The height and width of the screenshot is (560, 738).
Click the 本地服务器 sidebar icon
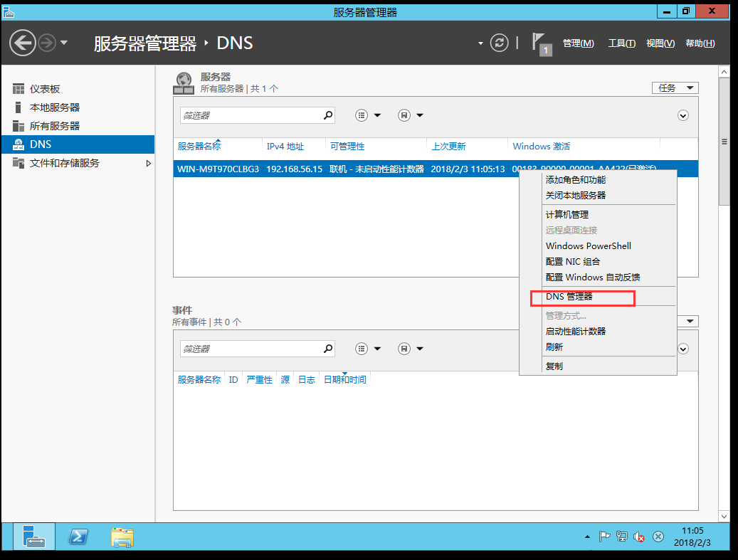tap(19, 107)
